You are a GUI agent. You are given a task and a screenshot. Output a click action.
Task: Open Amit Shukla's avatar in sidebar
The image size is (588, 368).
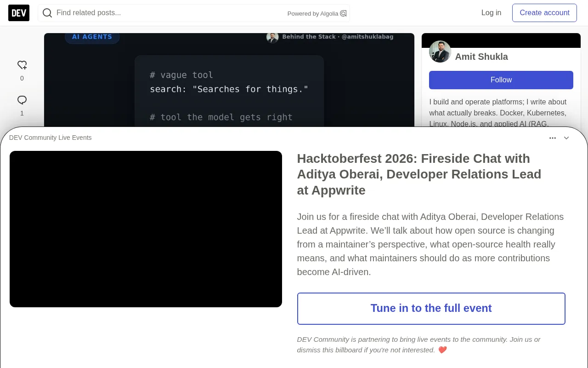(440, 52)
